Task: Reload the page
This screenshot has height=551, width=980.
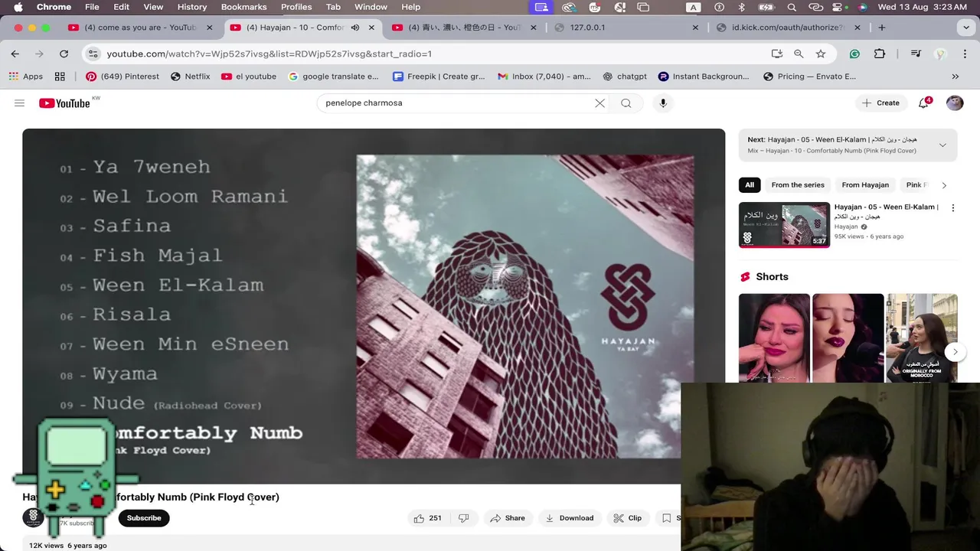Action: click(64, 54)
